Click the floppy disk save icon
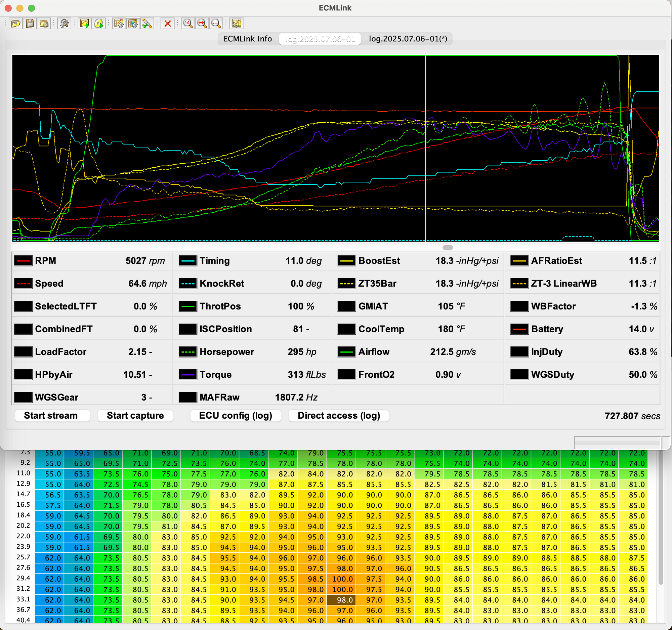 (x=30, y=24)
